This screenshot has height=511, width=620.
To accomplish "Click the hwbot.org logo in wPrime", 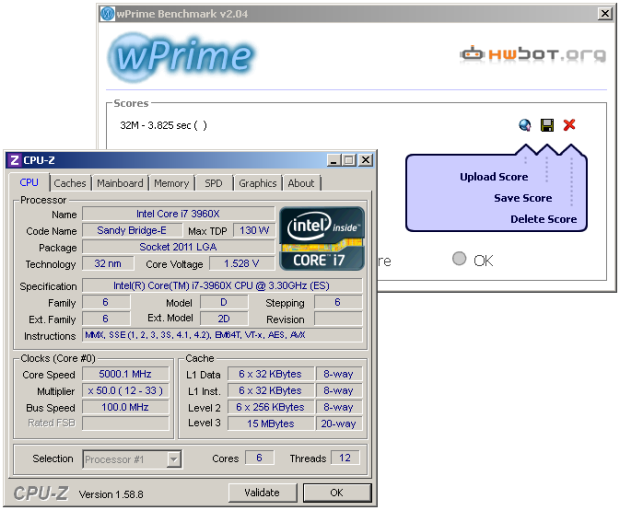I will pyautogui.click(x=533, y=54).
